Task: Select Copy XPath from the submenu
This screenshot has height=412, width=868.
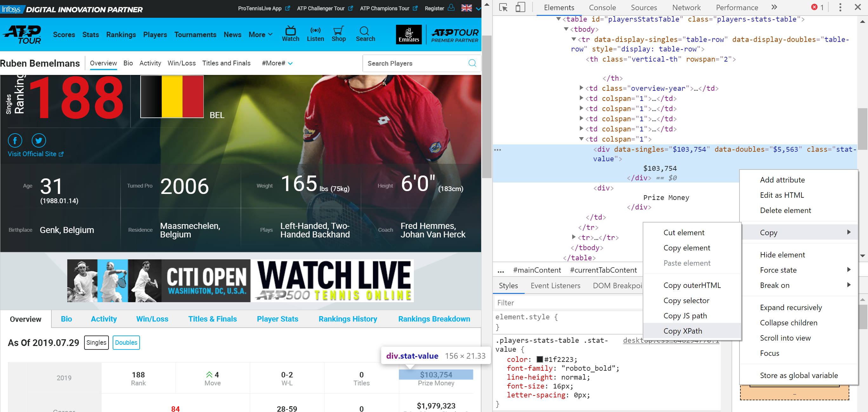Action: pyautogui.click(x=683, y=331)
